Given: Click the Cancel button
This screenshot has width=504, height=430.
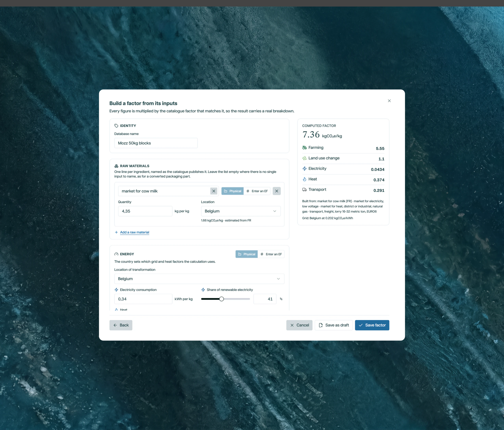Looking at the screenshot, I should [299, 325].
